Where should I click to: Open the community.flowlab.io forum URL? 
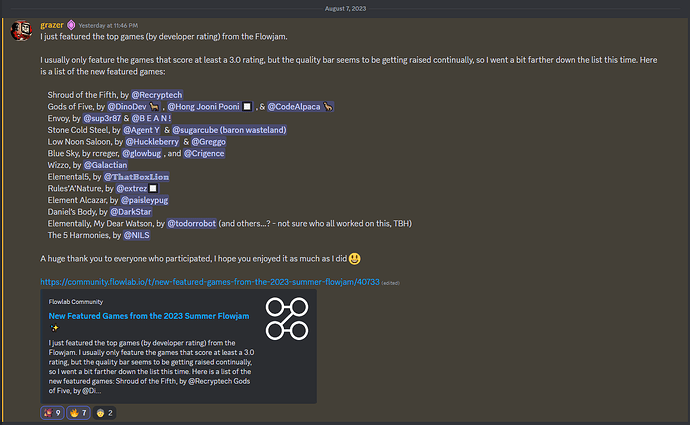click(x=210, y=282)
